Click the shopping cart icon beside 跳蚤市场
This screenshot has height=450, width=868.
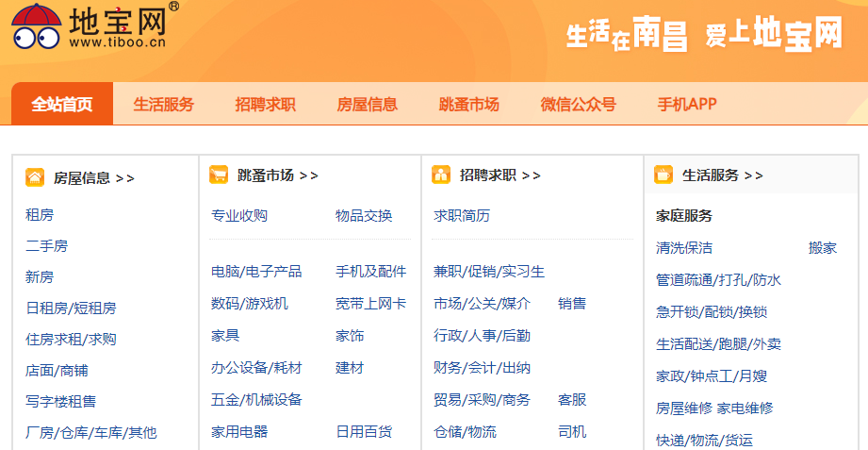219,175
